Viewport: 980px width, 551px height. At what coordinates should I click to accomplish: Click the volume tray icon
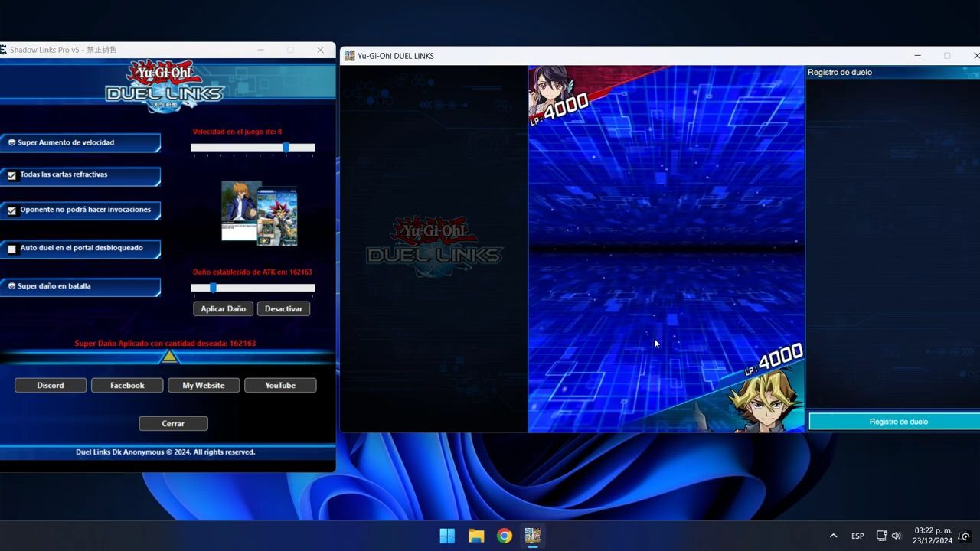coord(897,536)
